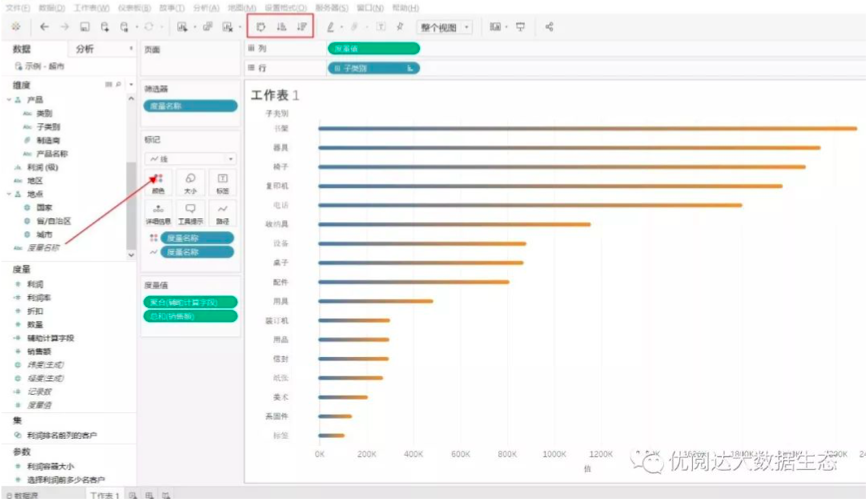Sort descending using the toolbar icon

click(302, 27)
